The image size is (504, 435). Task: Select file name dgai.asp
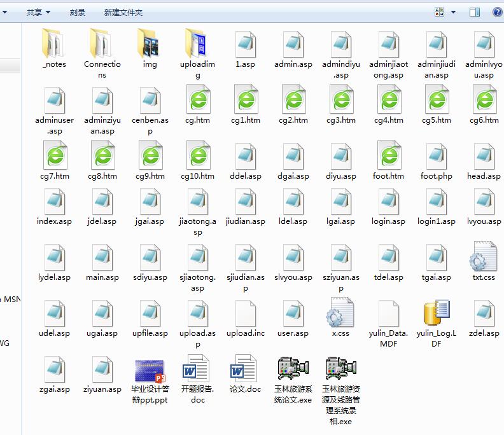(x=293, y=176)
